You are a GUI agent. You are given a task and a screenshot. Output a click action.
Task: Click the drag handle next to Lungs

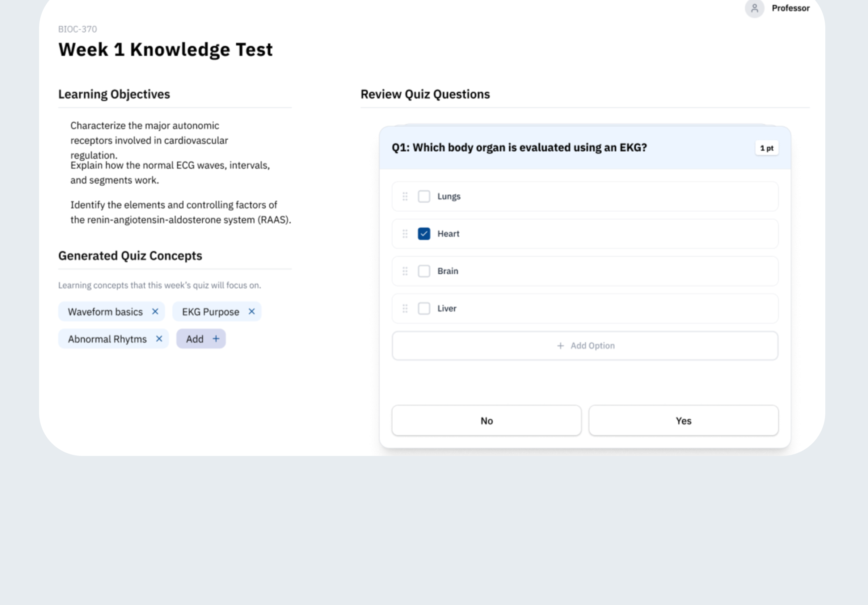(x=405, y=196)
